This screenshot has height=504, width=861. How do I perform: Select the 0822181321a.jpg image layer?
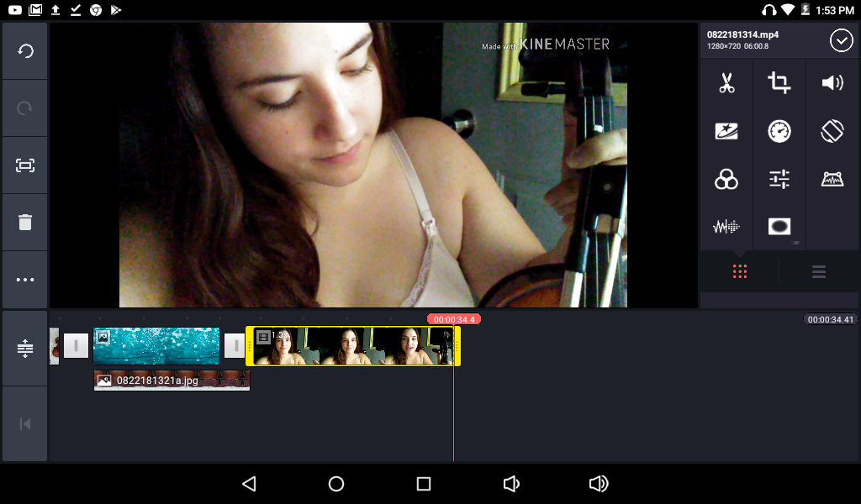point(172,381)
